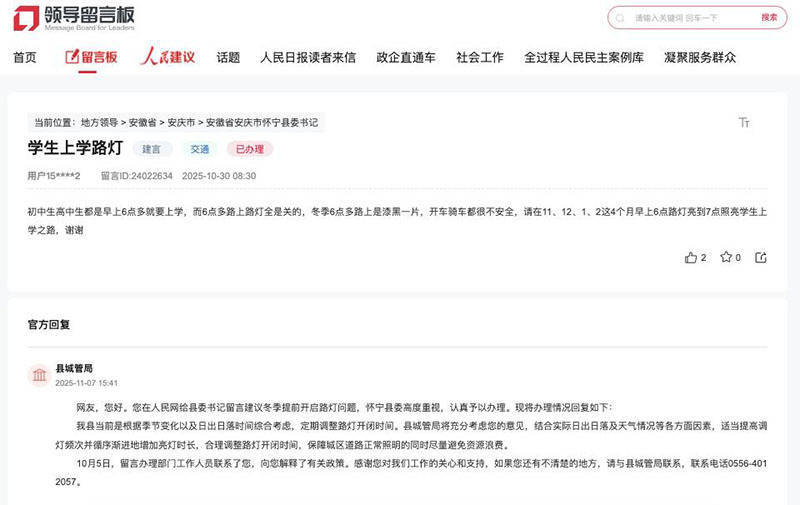This screenshot has width=800, height=505.
Task: Open 政企直通车 section
Action: coord(406,57)
